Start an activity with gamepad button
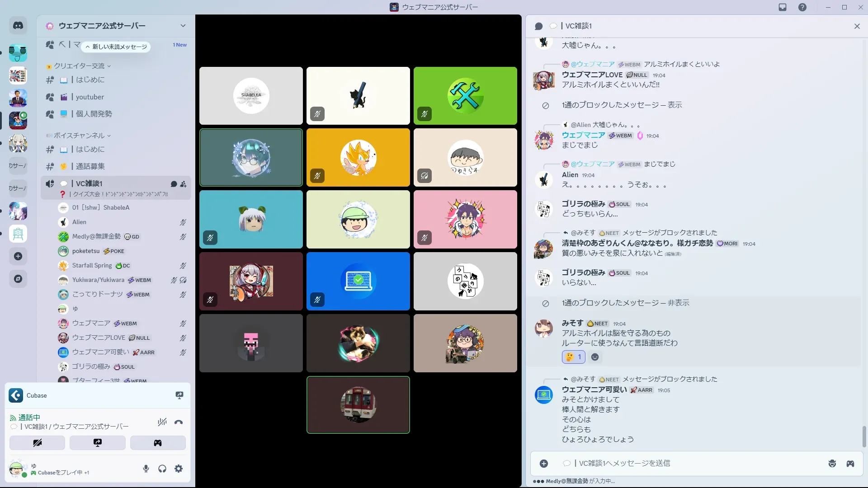The height and width of the screenshot is (488, 868). (158, 443)
